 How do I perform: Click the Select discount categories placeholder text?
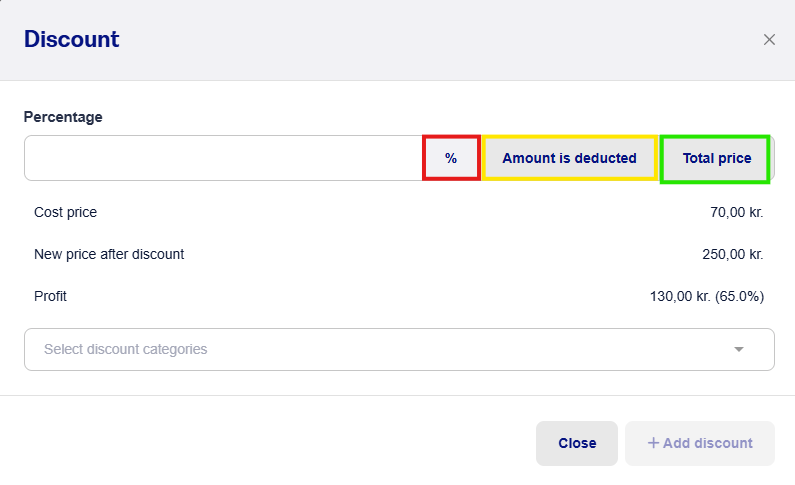125,349
